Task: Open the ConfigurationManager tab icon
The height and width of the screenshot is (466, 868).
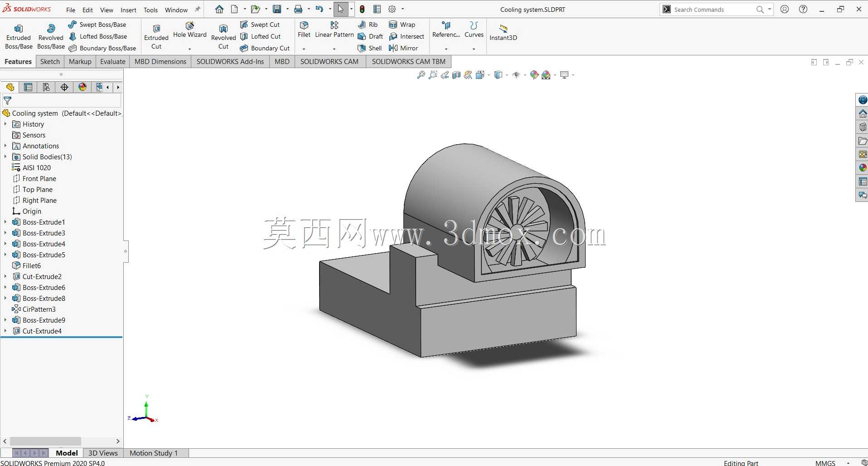Action: [46, 87]
